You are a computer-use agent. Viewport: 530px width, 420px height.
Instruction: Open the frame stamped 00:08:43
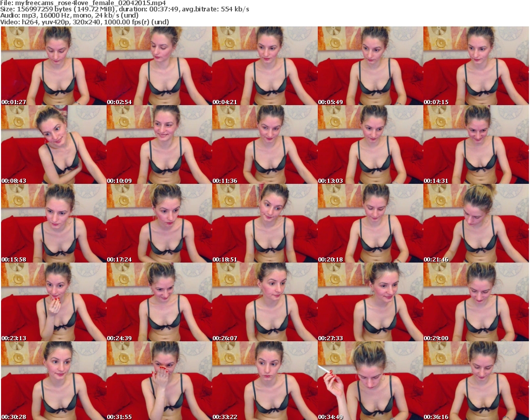(53, 144)
